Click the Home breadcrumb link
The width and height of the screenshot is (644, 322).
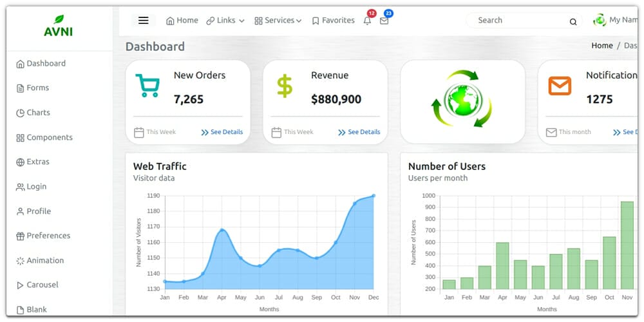602,46
